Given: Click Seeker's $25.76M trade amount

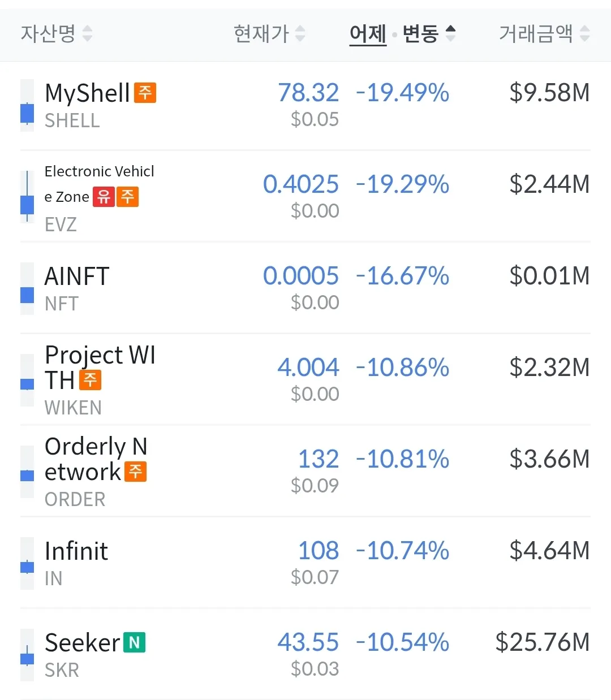Looking at the screenshot, I should tap(542, 642).
